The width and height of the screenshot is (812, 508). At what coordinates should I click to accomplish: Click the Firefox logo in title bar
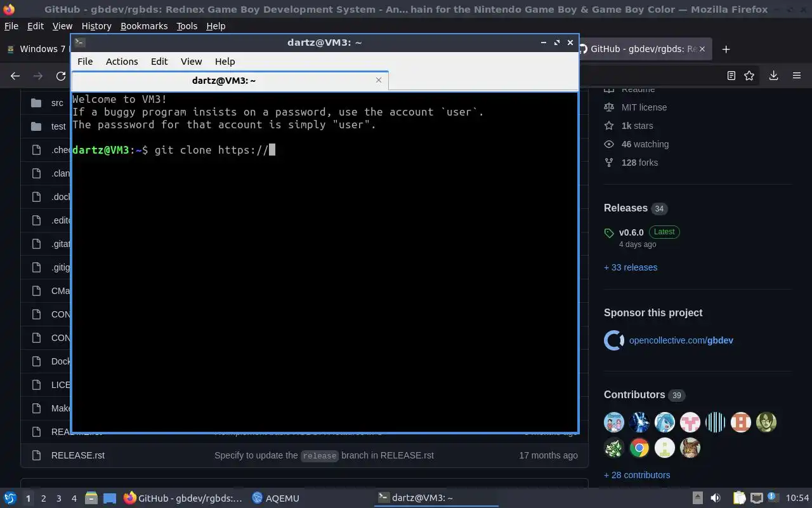(x=9, y=9)
